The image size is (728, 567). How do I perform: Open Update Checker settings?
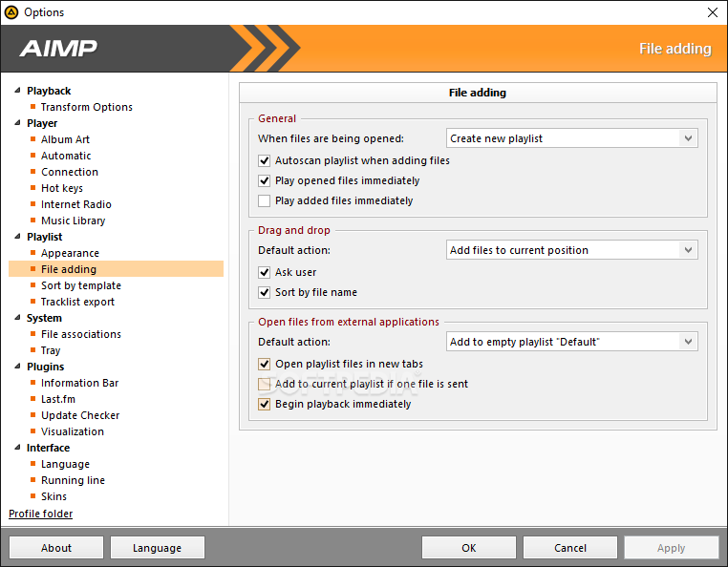coord(80,416)
